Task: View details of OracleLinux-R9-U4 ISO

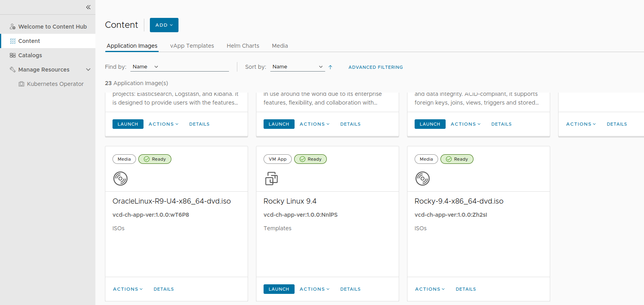Action: pyautogui.click(x=164, y=289)
